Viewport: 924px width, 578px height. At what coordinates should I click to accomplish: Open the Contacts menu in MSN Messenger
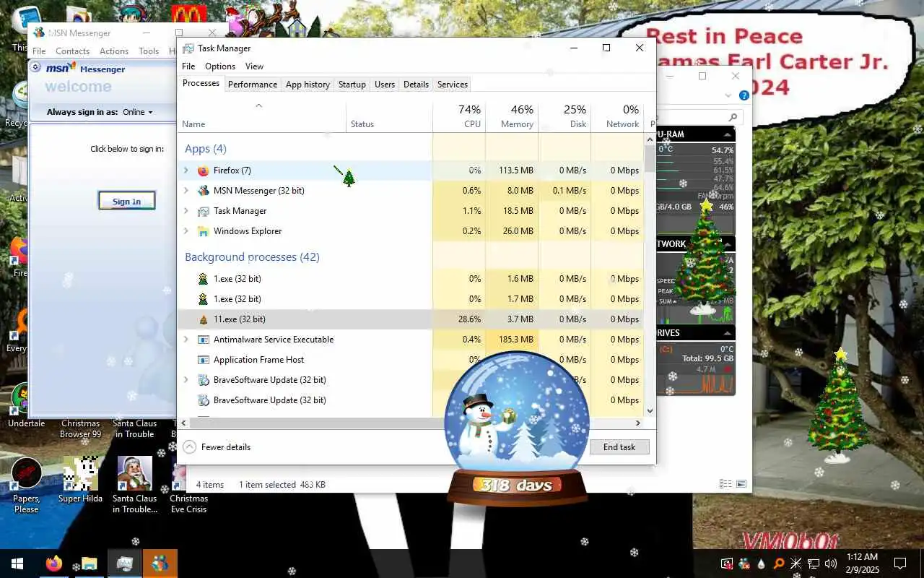click(x=72, y=51)
